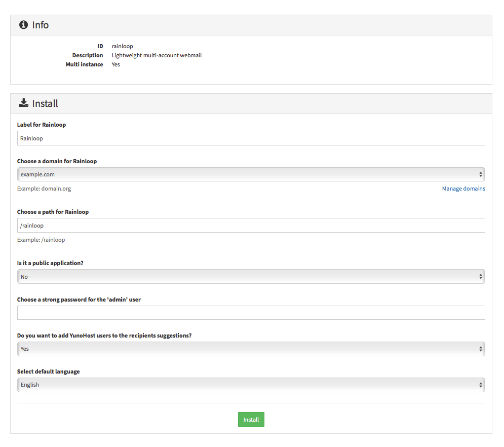The width and height of the screenshot is (504, 447).
Task: Click the 'Label for Rainloop' label text
Action: tap(42, 125)
